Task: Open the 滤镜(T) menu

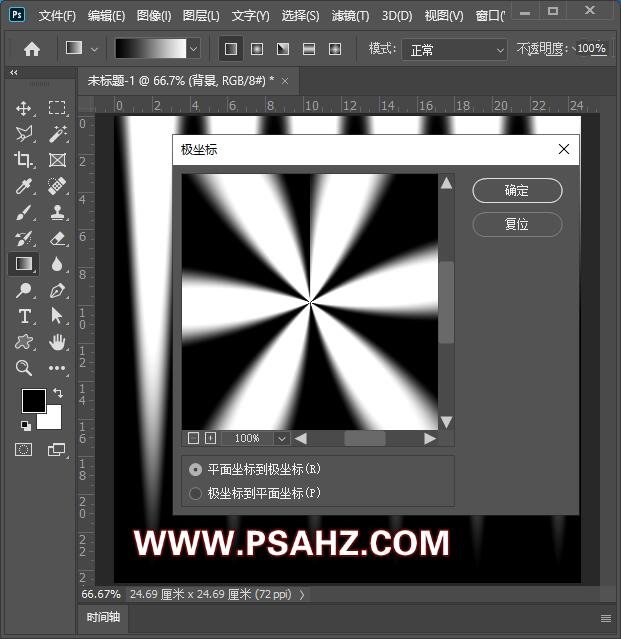Action: [350, 16]
